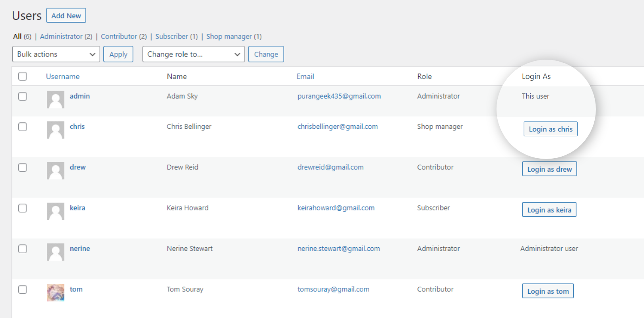
Task: Sort the table by Email column
Action: click(305, 76)
